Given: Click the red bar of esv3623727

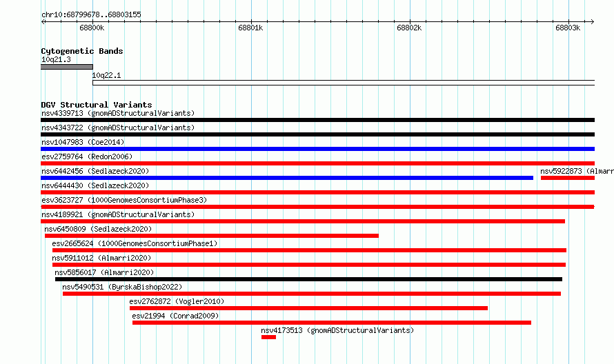Looking at the screenshot, I should pos(317,207).
